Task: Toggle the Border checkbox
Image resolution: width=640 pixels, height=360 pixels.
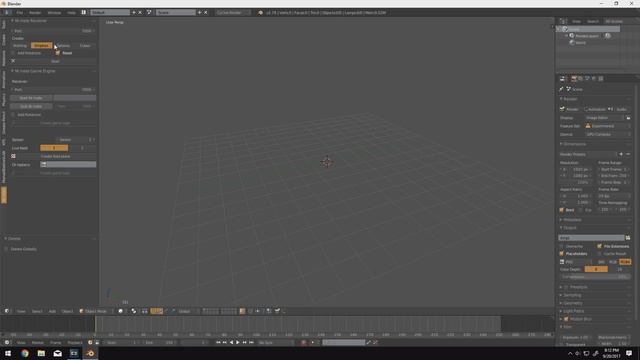Action: pyautogui.click(x=562, y=210)
